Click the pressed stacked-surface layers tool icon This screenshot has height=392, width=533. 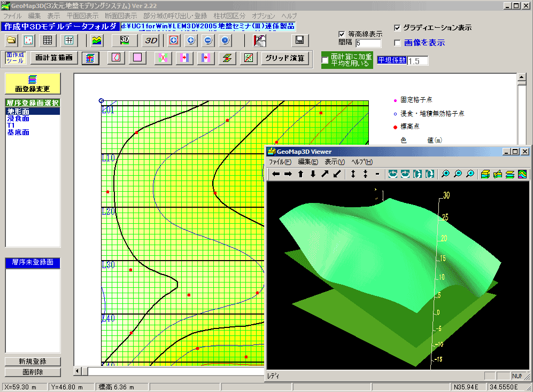(x=90, y=58)
